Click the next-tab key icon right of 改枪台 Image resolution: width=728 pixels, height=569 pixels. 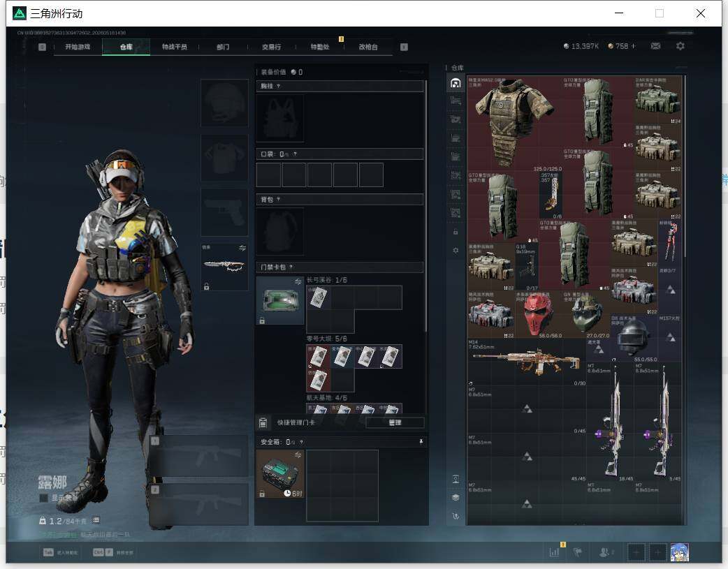pyautogui.click(x=404, y=47)
